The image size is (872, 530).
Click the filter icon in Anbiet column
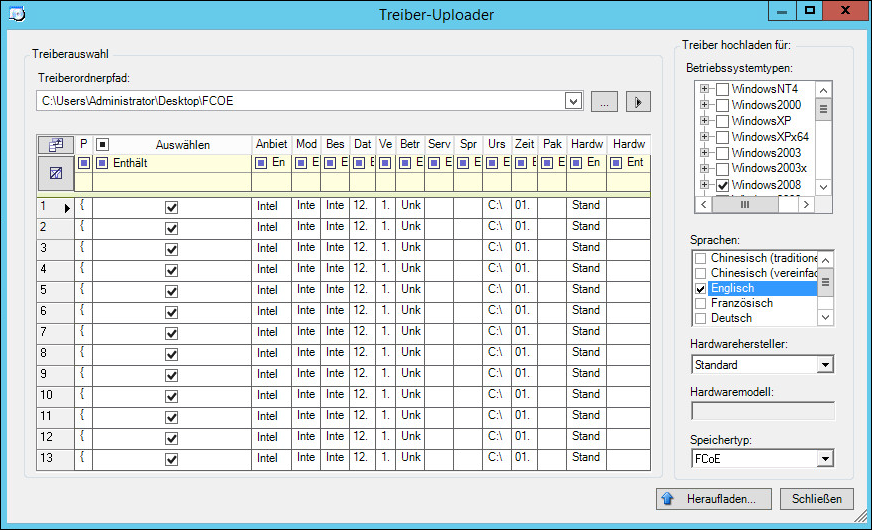(261, 163)
